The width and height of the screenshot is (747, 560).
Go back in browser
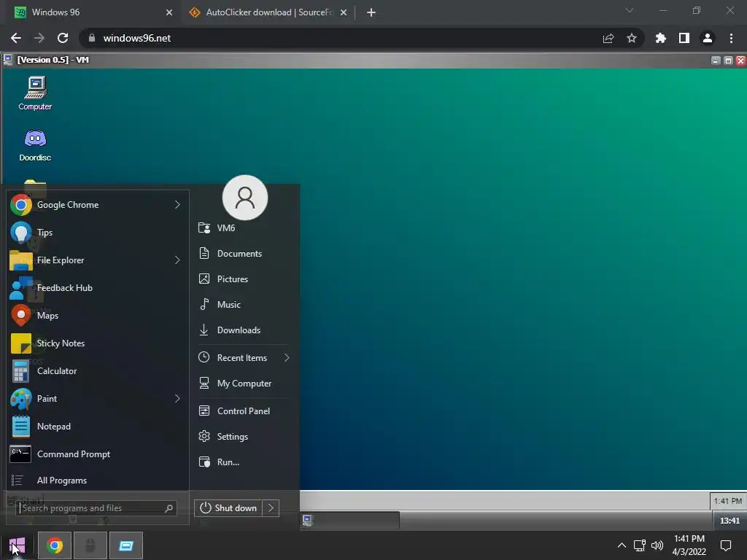(x=16, y=38)
